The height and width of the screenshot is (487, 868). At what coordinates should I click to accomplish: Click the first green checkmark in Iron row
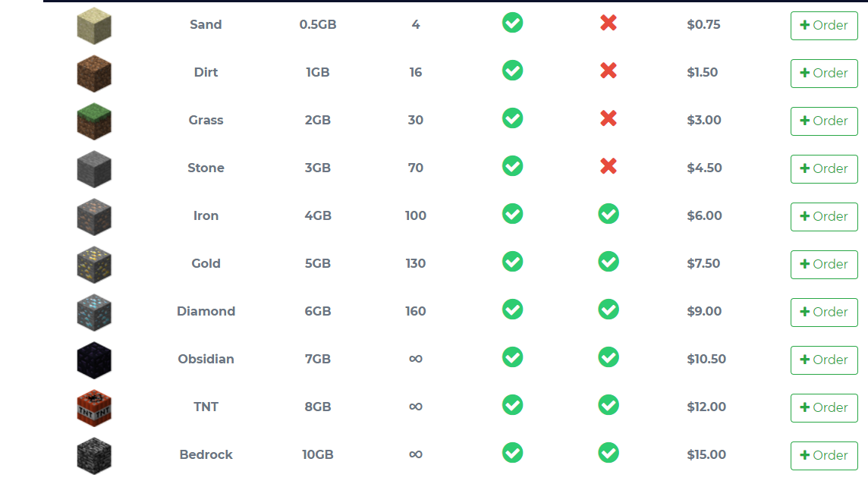[x=513, y=215]
